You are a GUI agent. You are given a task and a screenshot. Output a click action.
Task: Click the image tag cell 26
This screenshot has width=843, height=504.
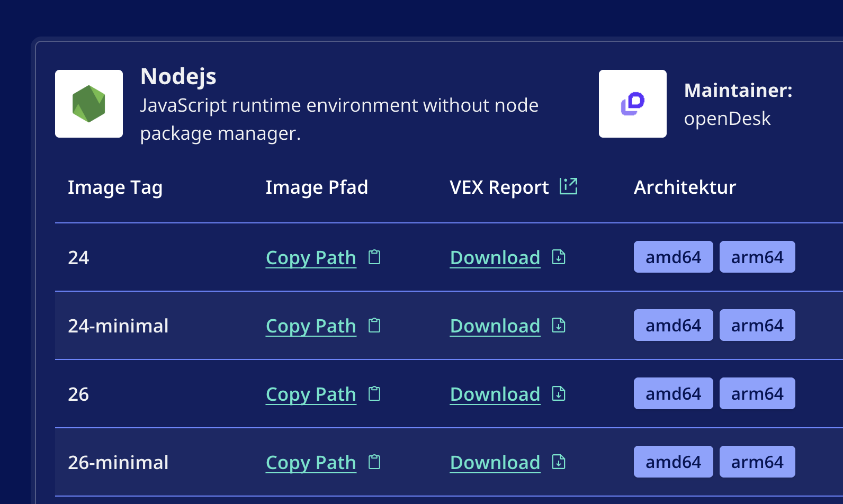coord(78,394)
